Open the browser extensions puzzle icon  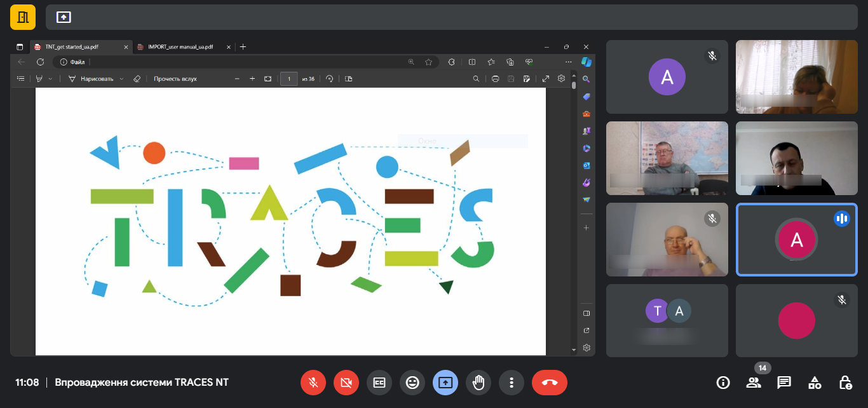(x=451, y=62)
